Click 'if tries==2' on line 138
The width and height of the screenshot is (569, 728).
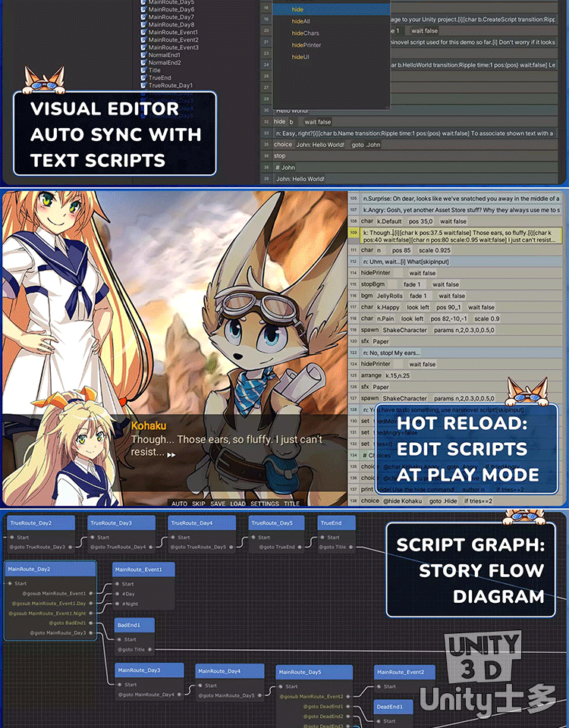point(479,501)
